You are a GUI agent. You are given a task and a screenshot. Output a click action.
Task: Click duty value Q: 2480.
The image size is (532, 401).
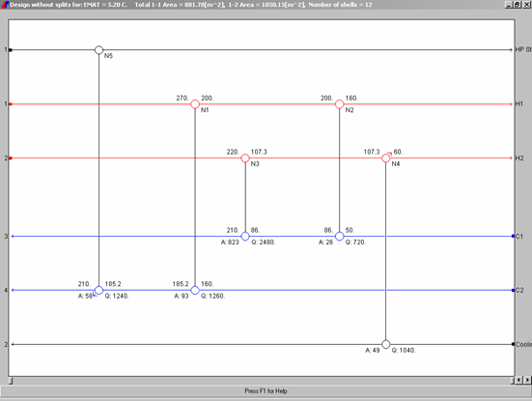[x=264, y=243]
